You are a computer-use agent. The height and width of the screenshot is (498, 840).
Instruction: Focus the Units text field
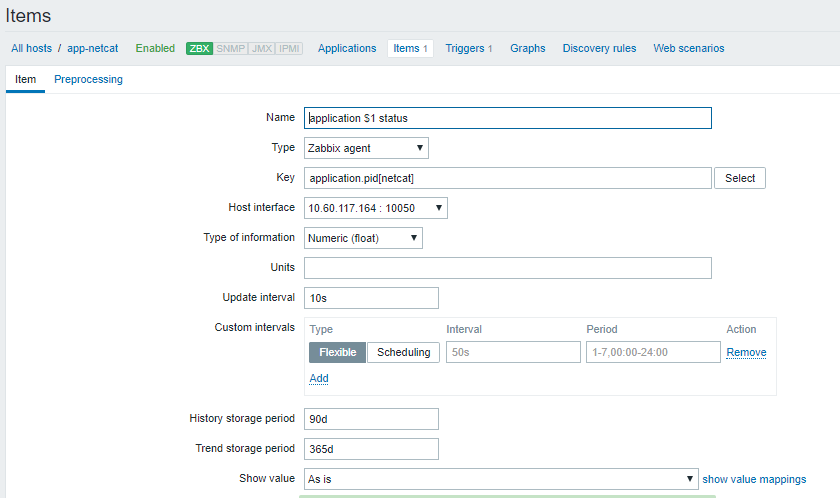click(x=507, y=268)
